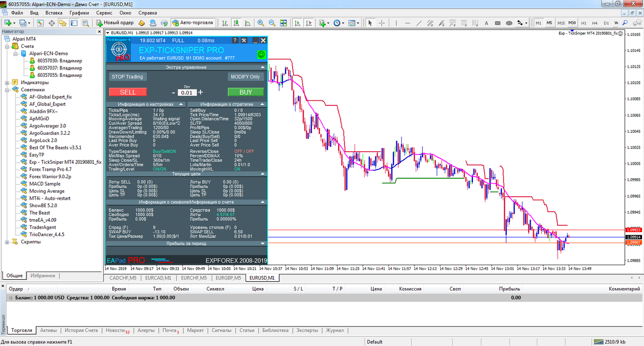
Task: Collapse the Счета tree node
Action: pos(7,46)
